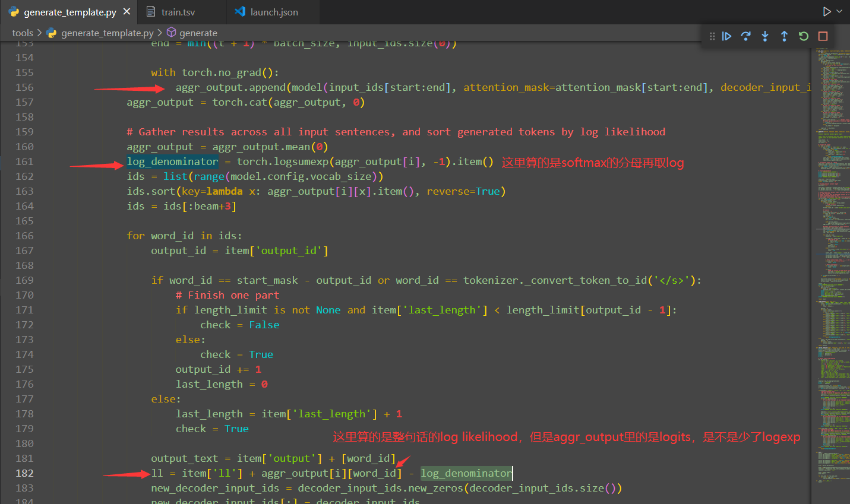Screen dimensions: 850x504
Task: Click the generate_template.py breadcrumb item
Action: click(108, 33)
